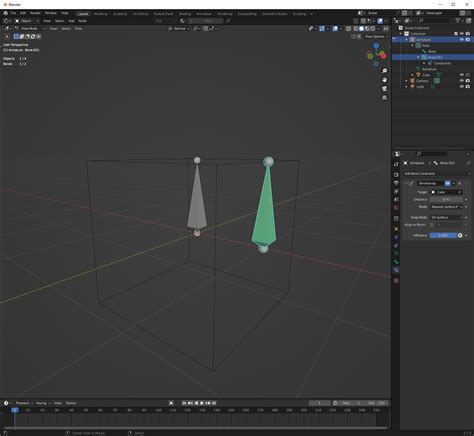Click the blue Z axis on navigation gizmo

click(376, 46)
